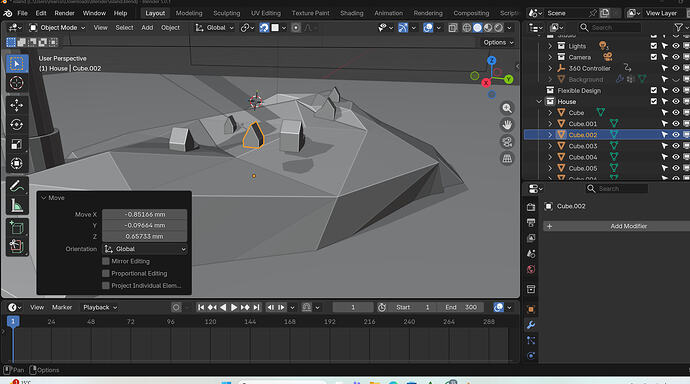Jump to the last frame
The width and height of the screenshot is (690, 384).
(256, 307)
